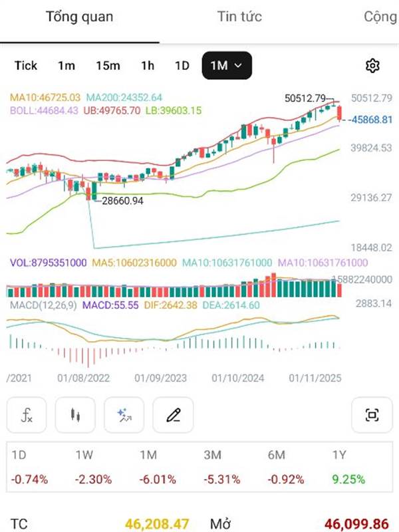Switch to the Tin tức tab
Image resolution: width=399 pixels, height=532 pixels.
pos(239,17)
